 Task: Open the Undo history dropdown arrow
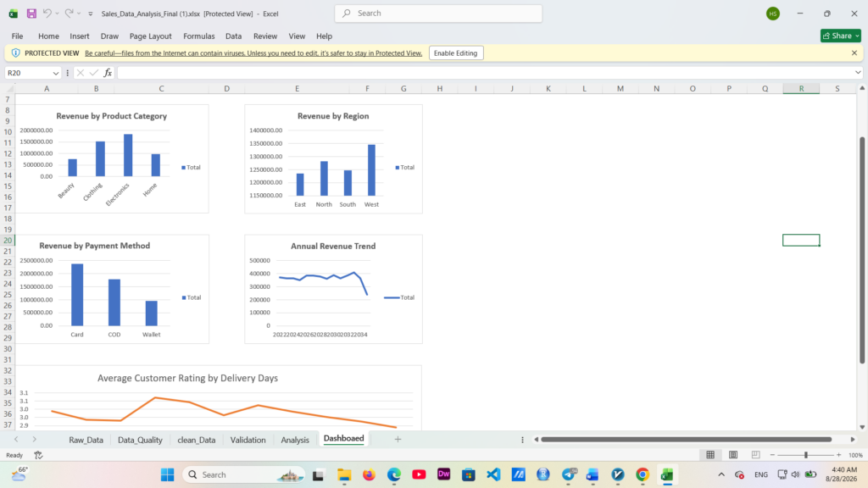(57, 14)
